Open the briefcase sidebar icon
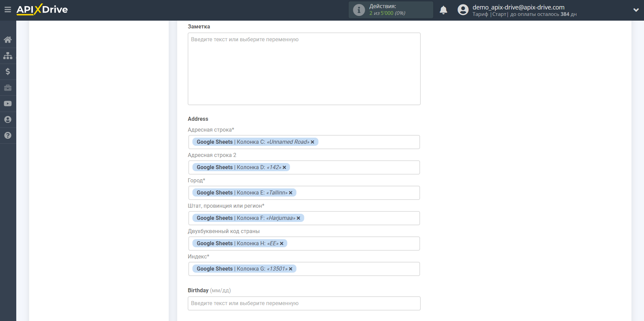The width and height of the screenshot is (644, 321). pos(8,88)
